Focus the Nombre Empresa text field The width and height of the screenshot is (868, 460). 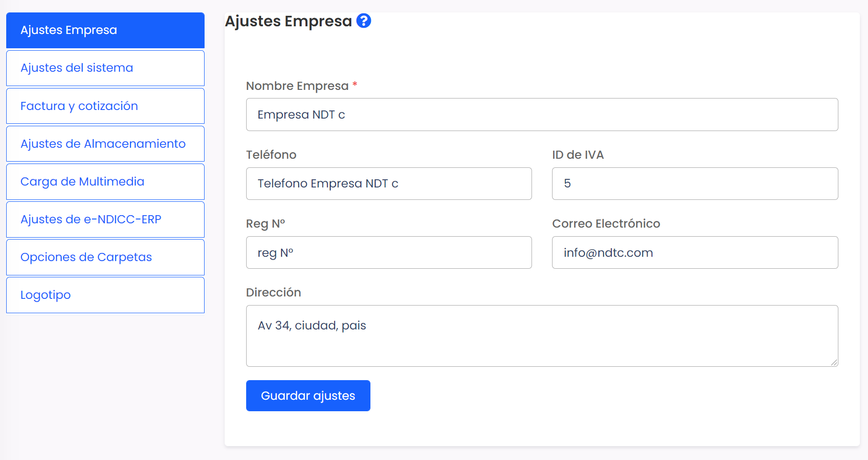click(x=542, y=115)
